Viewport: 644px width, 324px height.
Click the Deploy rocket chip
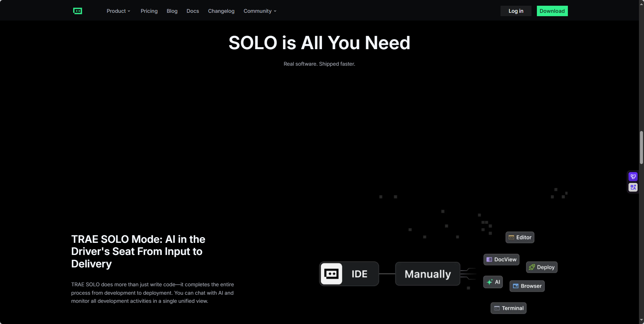542,267
